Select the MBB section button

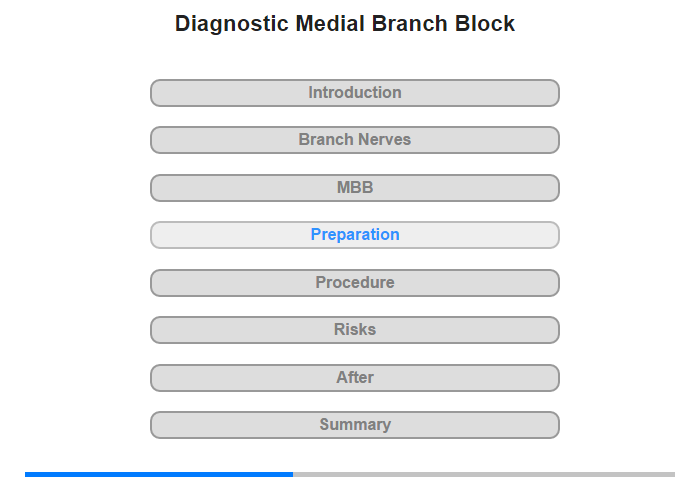(x=355, y=188)
